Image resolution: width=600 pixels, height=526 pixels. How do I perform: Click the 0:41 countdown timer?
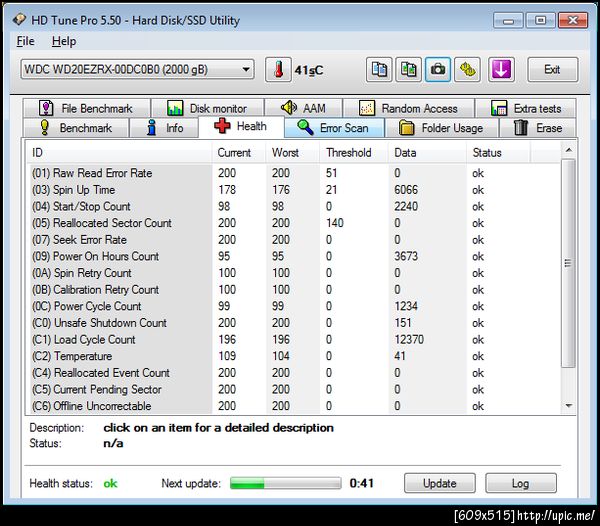pos(362,483)
